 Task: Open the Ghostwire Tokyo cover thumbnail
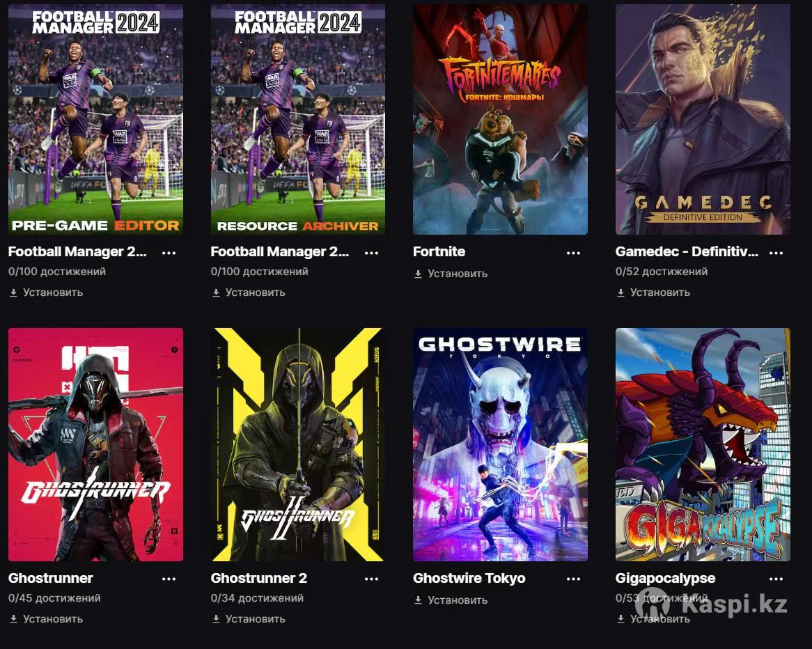[x=500, y=444]
